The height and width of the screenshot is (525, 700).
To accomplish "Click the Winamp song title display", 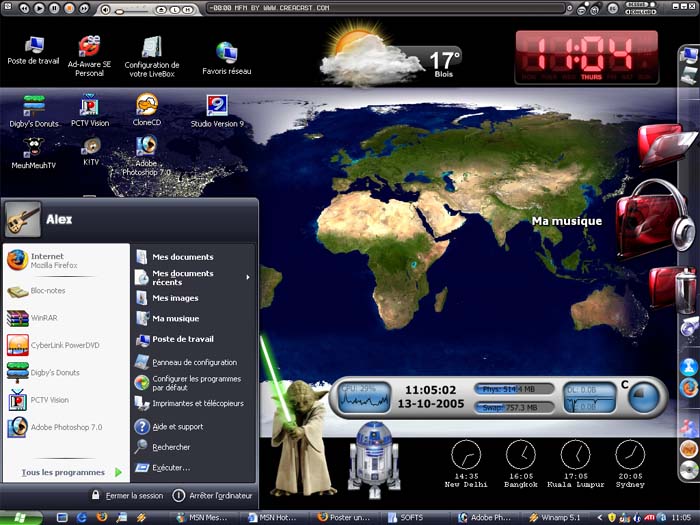I will coord(386,8).
